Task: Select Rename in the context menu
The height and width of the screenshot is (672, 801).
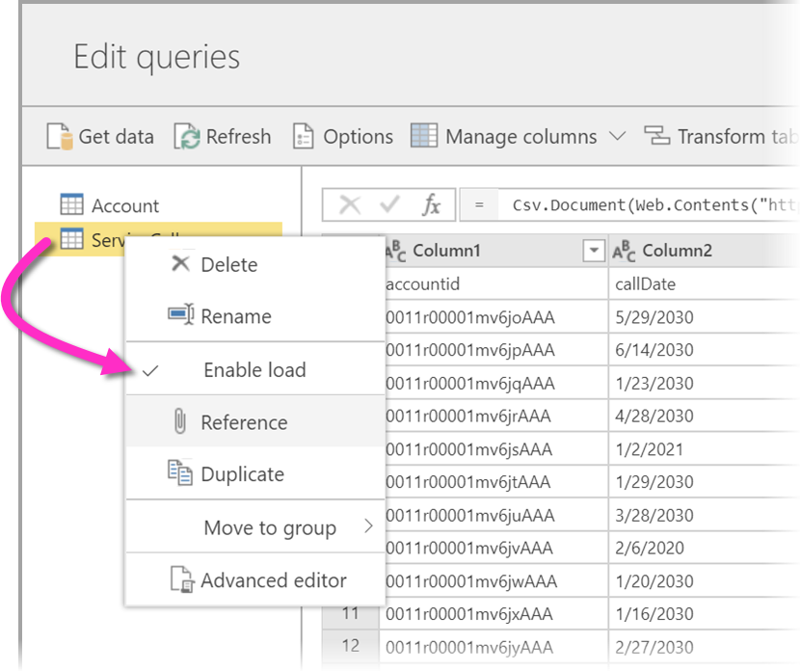Action: 235,316
